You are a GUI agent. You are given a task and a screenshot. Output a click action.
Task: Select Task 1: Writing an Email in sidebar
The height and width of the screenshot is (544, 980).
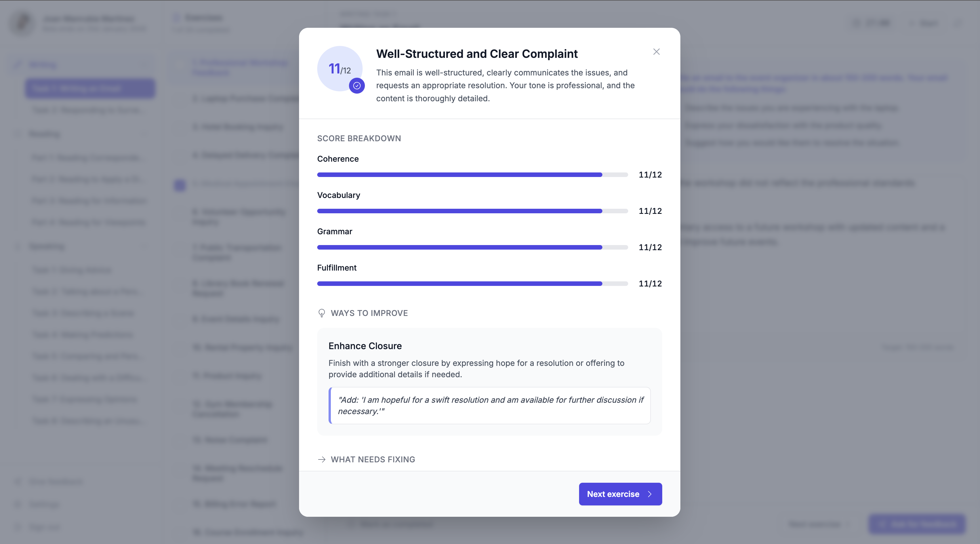click(x=90, y=88)
